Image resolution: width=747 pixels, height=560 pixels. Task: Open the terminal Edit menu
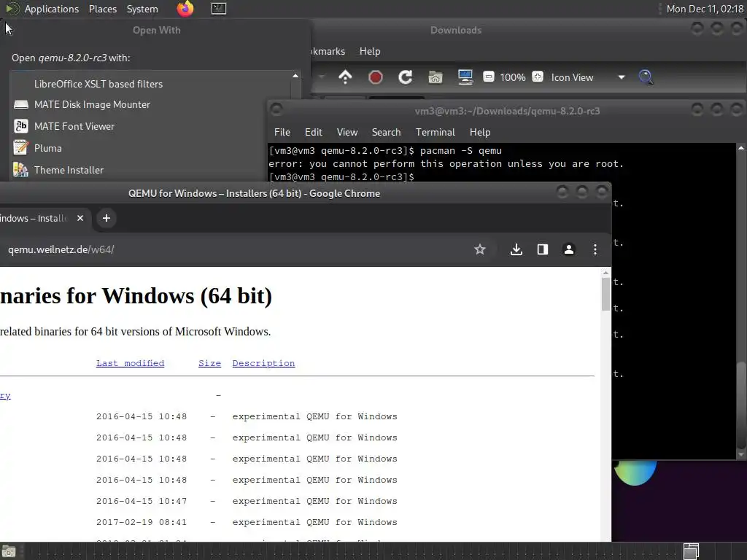[x=314, y=132]
